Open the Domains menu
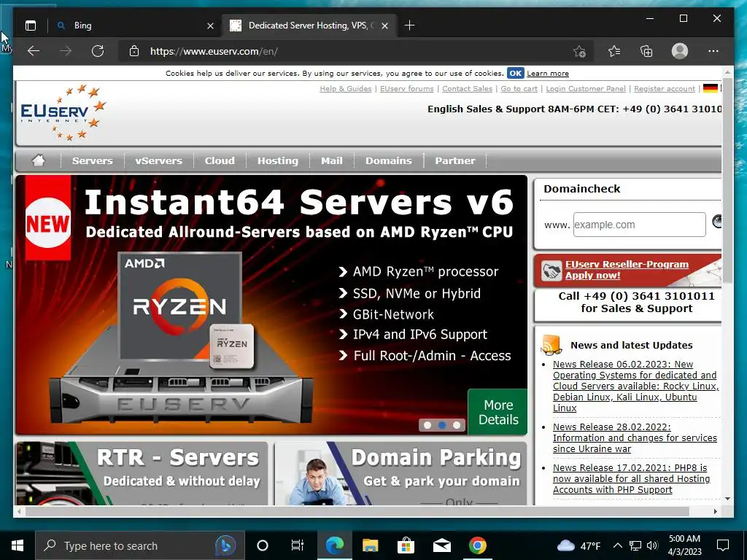 pyautogui.click(x=388, y=161)
